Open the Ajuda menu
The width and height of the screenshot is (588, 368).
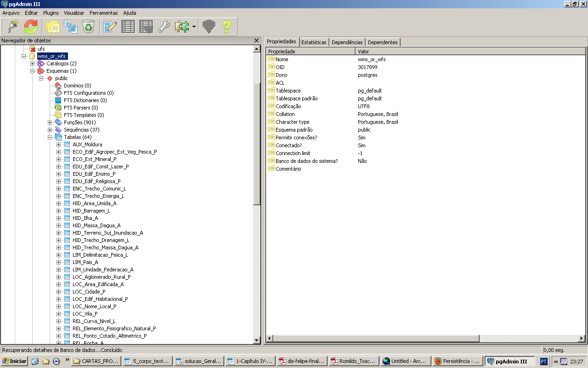click(x=130, y=13)
